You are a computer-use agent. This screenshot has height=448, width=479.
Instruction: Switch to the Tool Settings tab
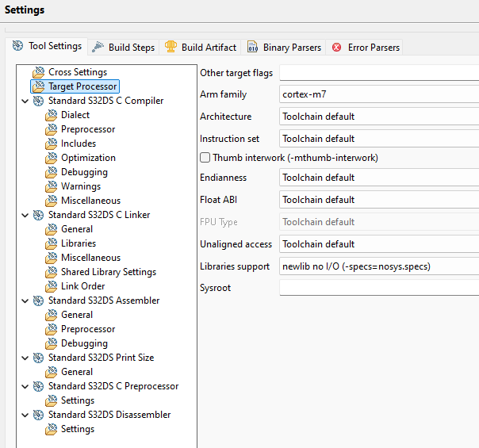47,46
